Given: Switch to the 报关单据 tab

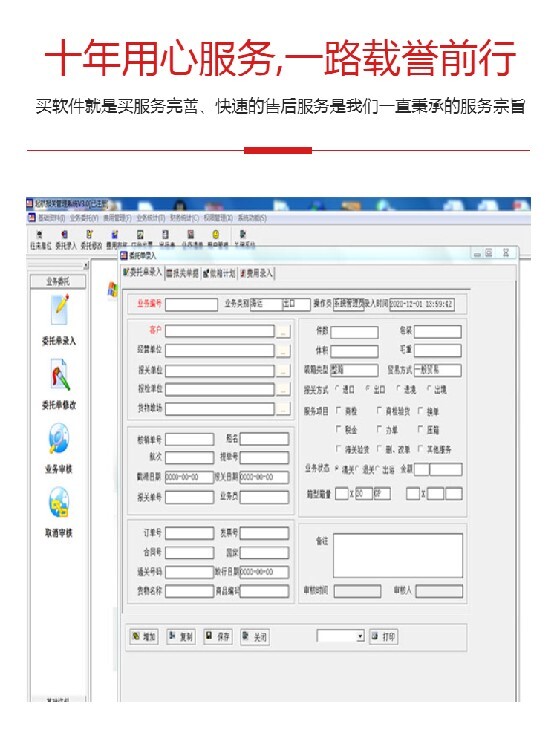Looking at the screenshot, I should click(x=182, y=273).
